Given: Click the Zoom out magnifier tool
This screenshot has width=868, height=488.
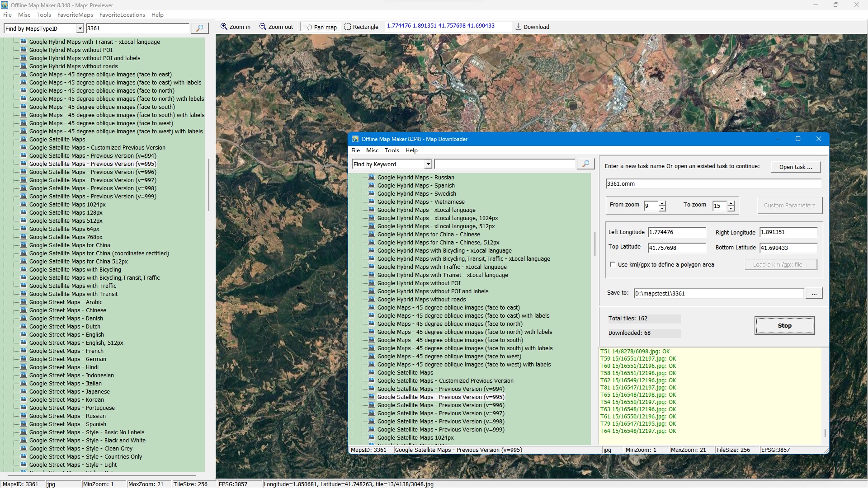Looking at the screenshot, I should pos(276,27).
